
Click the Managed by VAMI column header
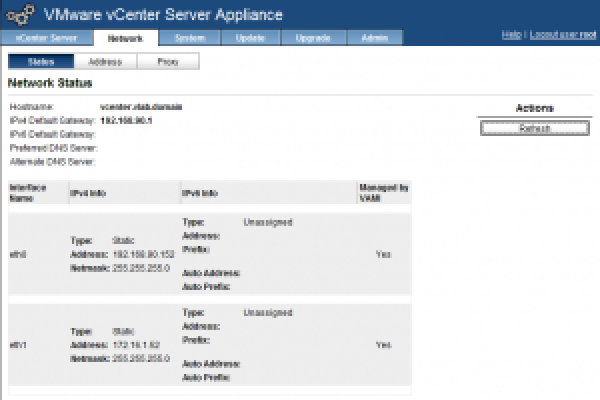click(x=384, y=193)
